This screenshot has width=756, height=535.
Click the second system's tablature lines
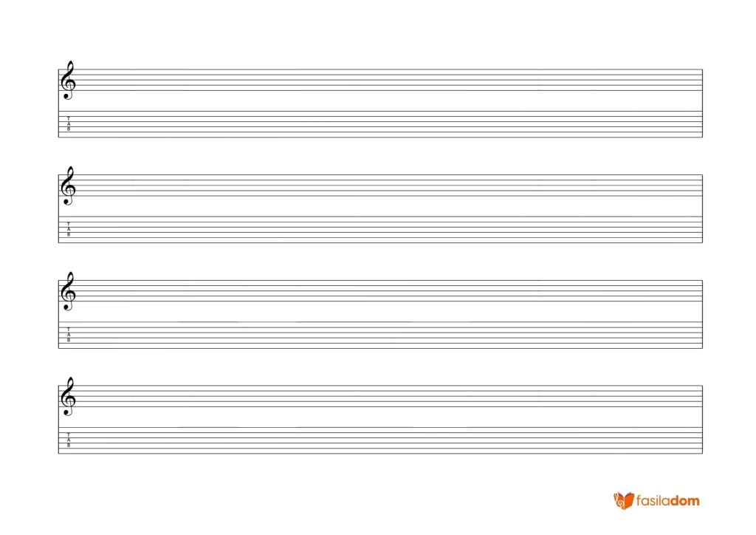click(380, 230)
